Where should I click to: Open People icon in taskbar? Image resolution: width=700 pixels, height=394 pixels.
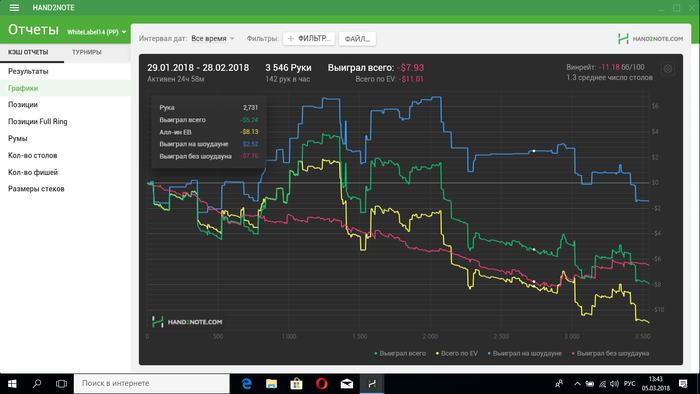pos(558,384)
